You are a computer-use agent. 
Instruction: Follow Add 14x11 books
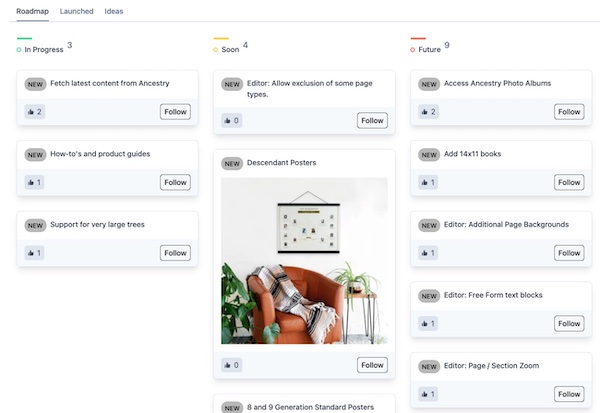[x=569, y=182]
